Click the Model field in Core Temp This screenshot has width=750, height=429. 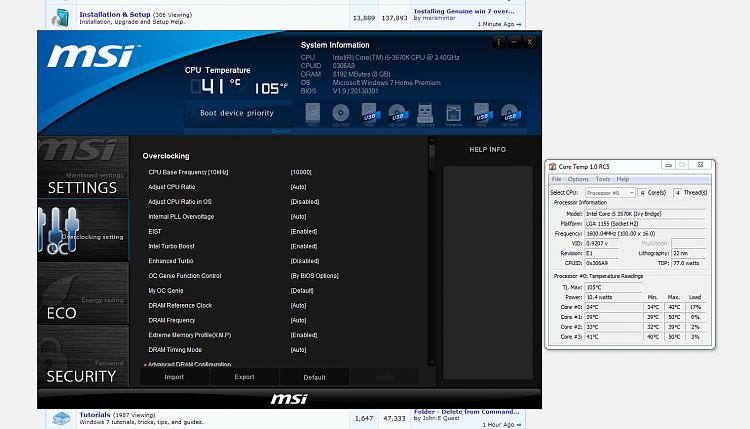[645, 214]
